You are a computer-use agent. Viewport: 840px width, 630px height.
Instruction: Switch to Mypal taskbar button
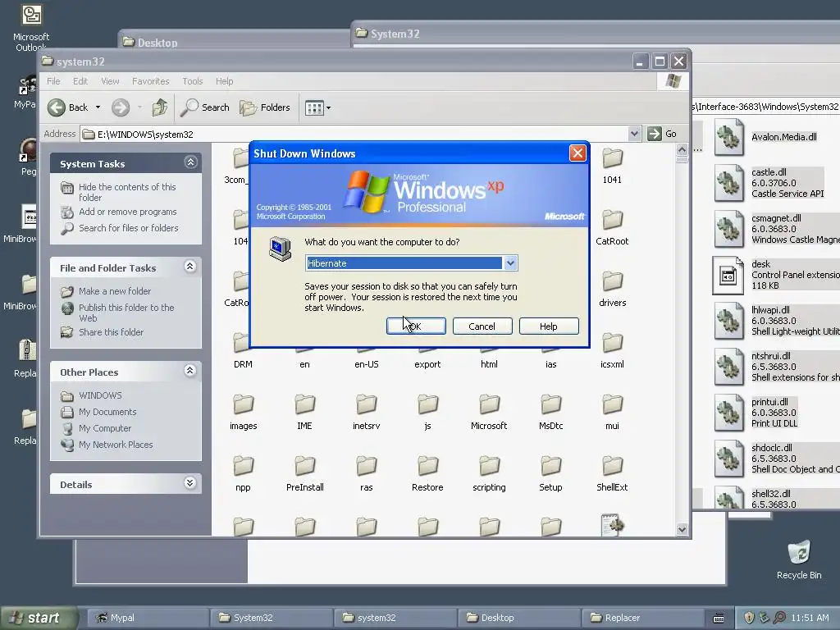pos(146,618)
